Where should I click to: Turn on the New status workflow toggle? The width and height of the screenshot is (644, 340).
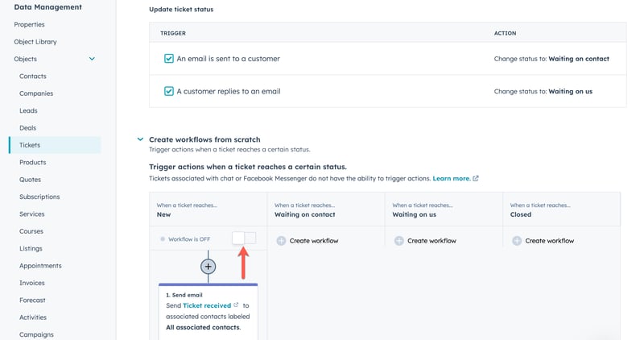244,238
